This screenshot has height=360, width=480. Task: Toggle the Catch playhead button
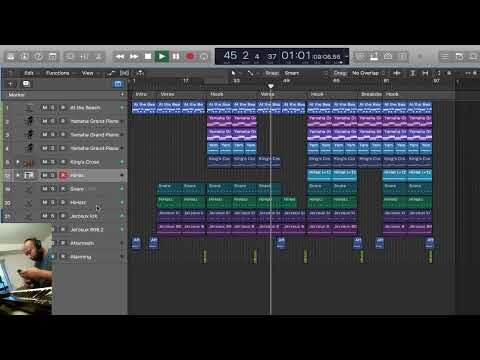(x=140, y=73)
